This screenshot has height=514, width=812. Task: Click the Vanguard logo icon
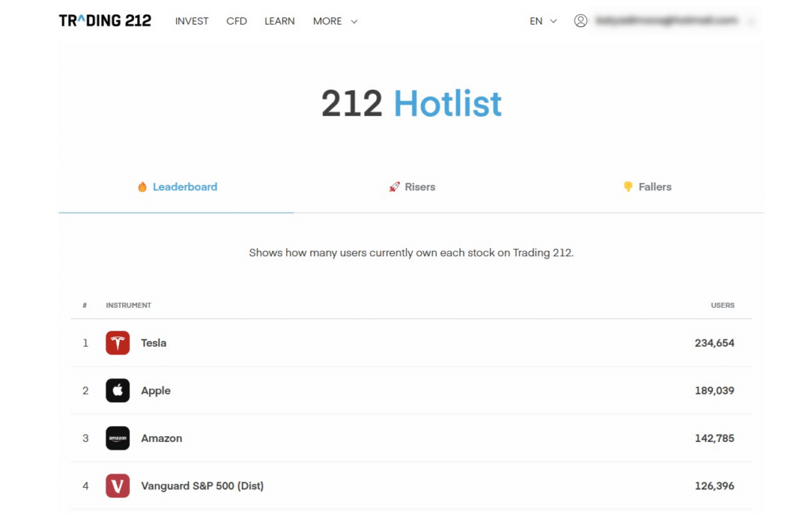(x=117, y=486)
